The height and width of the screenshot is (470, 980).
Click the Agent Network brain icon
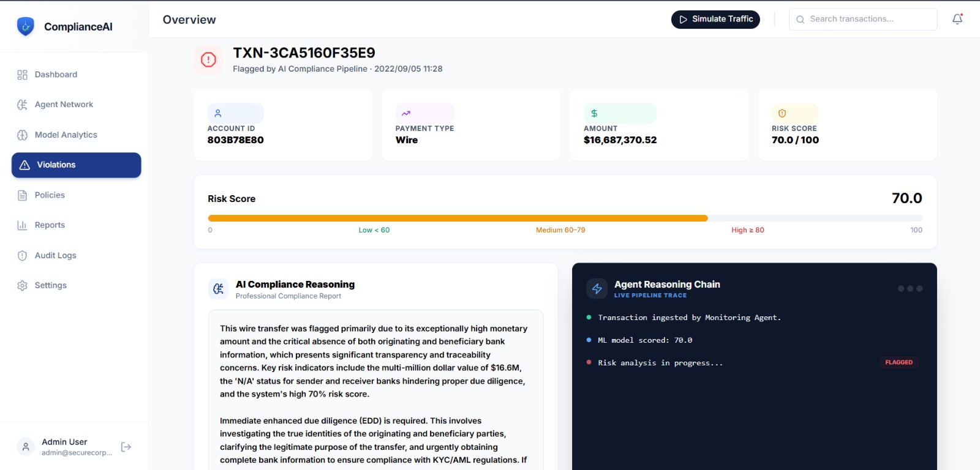(x=23, y=105)
